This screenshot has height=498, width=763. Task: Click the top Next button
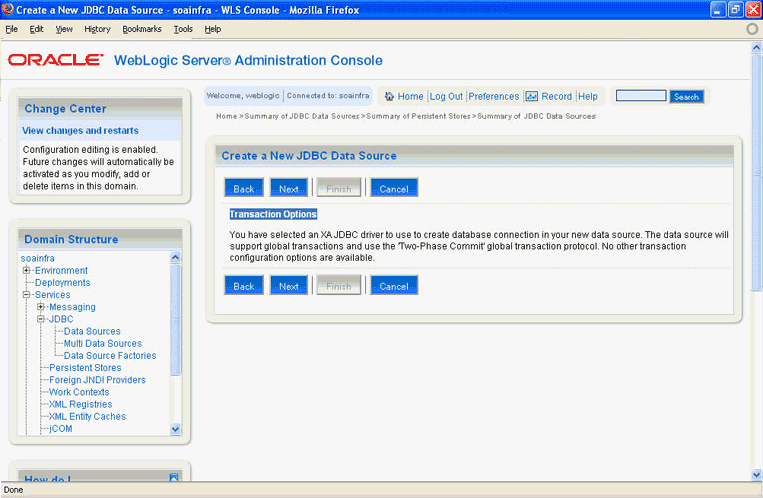(x=289, y=188)
